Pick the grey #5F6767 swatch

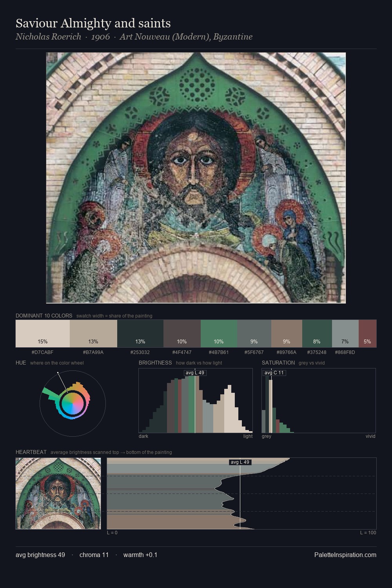[x=254, y=334]
